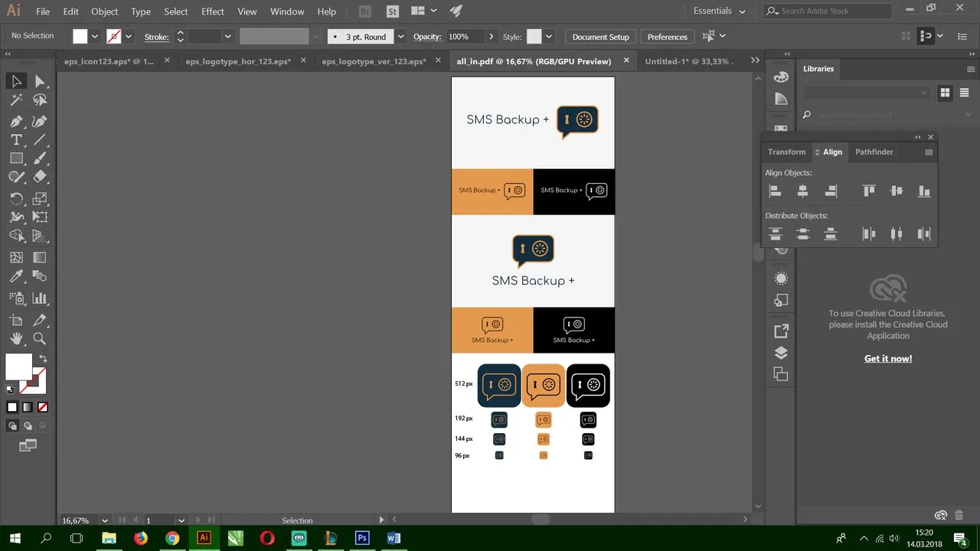This screenshot has width=980, height=551.
Task: Click horizontal align left icon
Action: coord(775,191)
